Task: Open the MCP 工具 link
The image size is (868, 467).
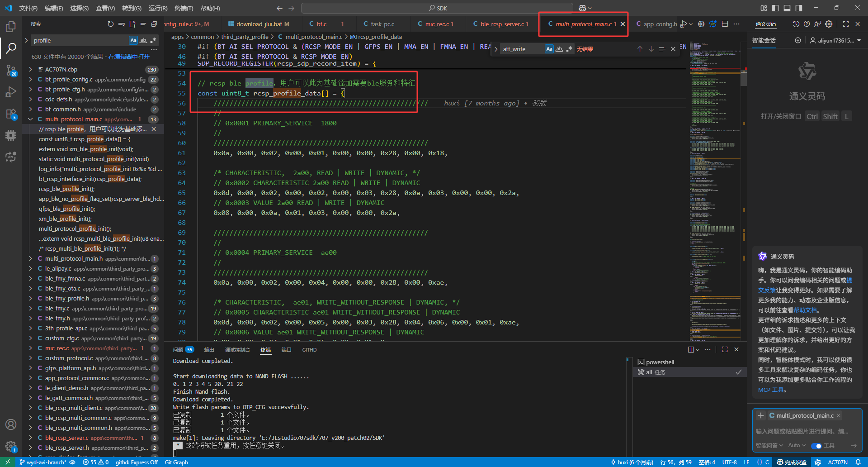Action: click(x=771, y=390)
